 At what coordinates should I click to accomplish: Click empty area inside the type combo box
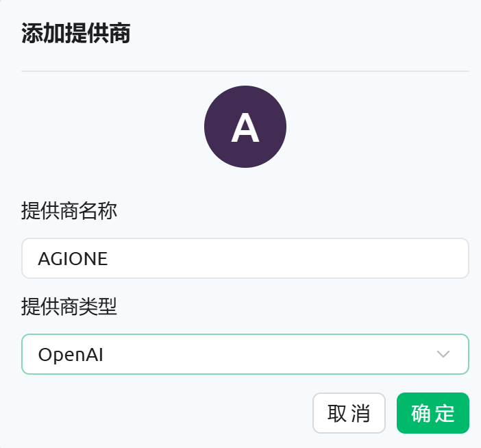point(270,354)
